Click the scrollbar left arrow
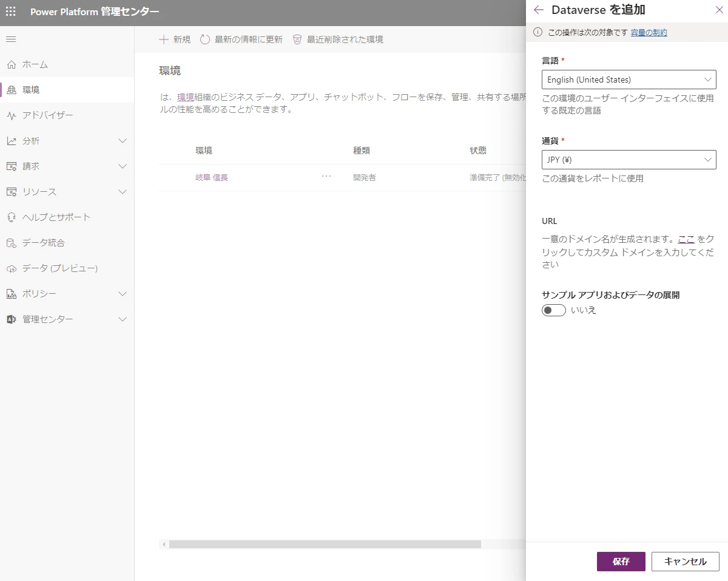 tap(163, 545)
